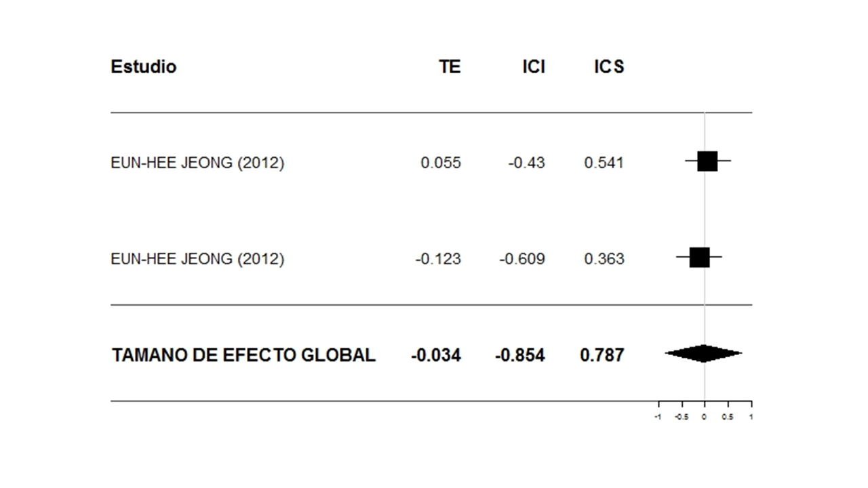Image resolution: width=868 pixels, height=488 pixels.
Task: Click the ICI value -0.609
Action: point(522,259)
